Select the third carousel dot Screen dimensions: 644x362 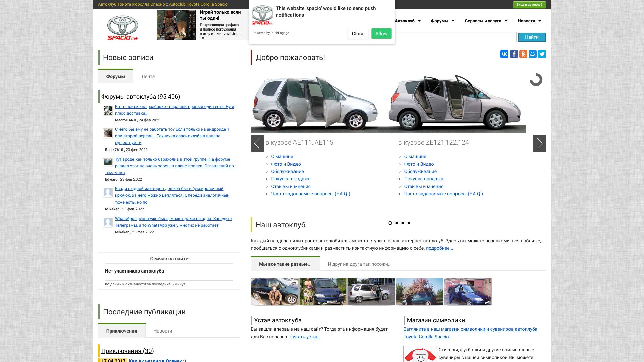point(403,223)
